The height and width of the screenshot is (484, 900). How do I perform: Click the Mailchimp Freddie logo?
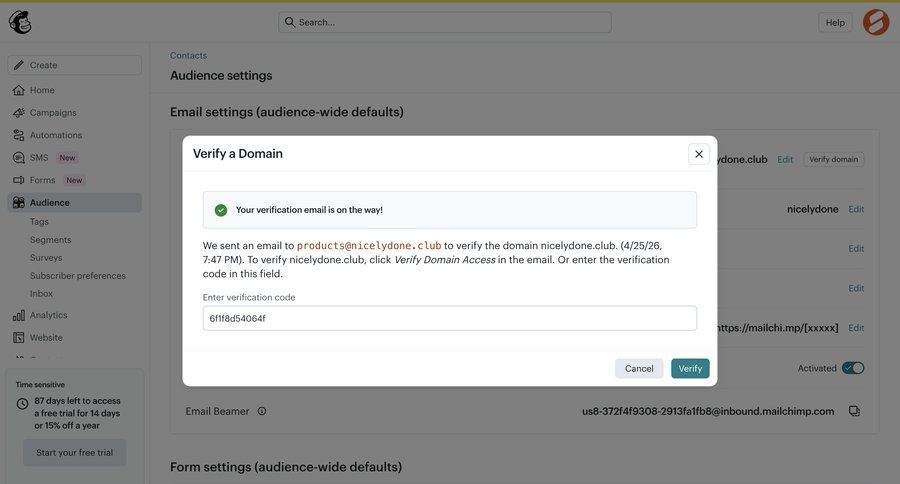(20, 22)
